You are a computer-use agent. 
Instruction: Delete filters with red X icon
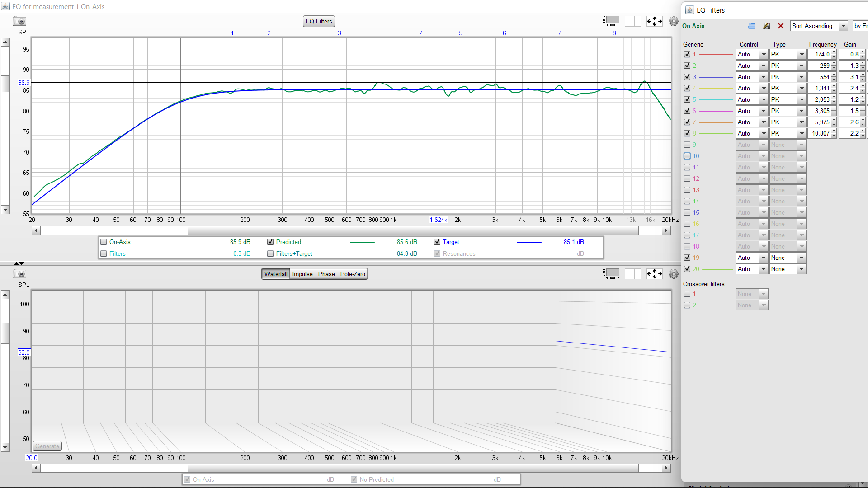(x=781, y=26)
